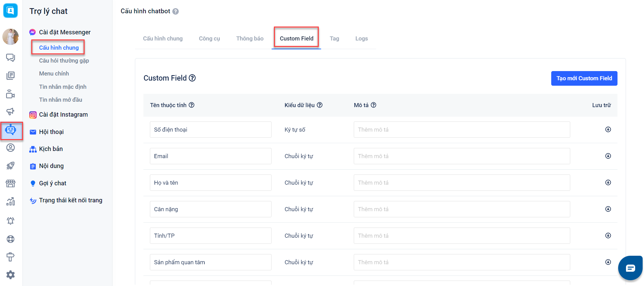Viewport: 644px width, 286px height.
Task: Open the rocket icon in left sidebar
Action: [x=11, y=166]
